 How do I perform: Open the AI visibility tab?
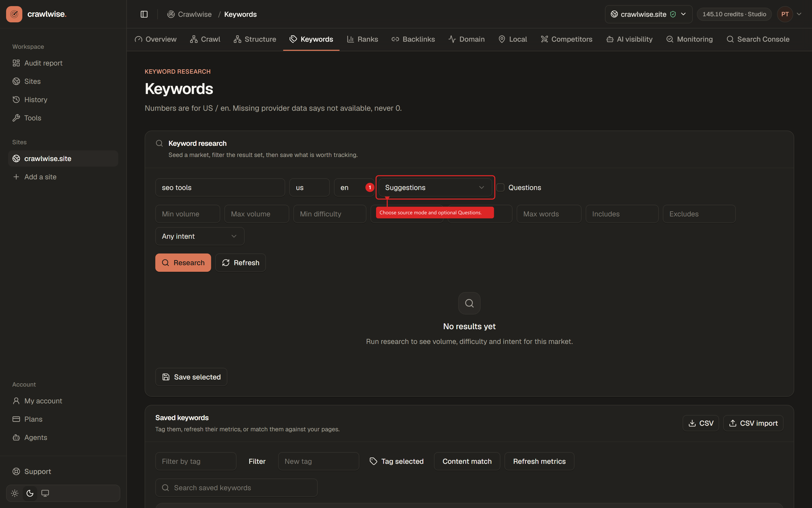pos(629,39)
